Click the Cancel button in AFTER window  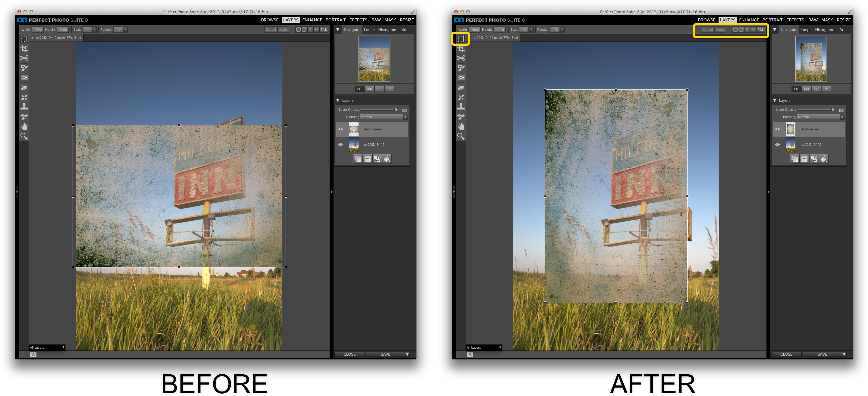[x=707, y=30]
